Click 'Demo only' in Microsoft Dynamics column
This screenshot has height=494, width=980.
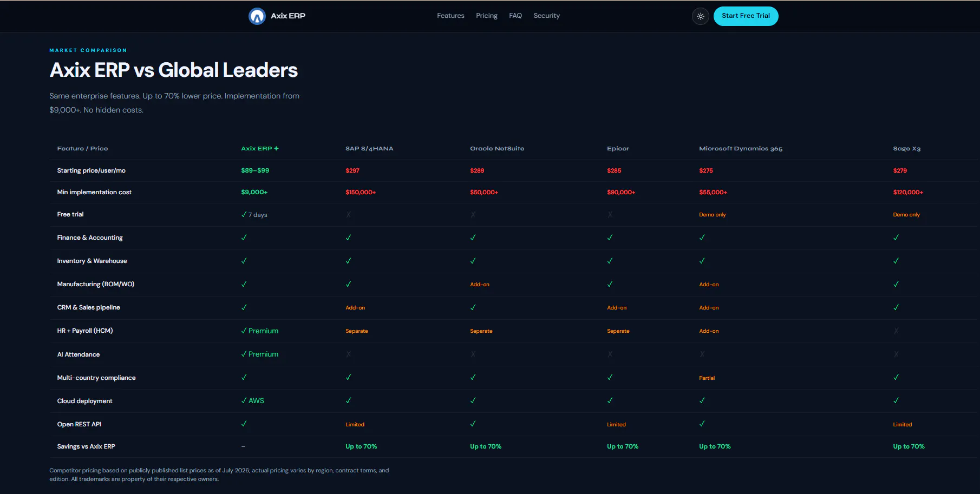click(x=713, y=215)
